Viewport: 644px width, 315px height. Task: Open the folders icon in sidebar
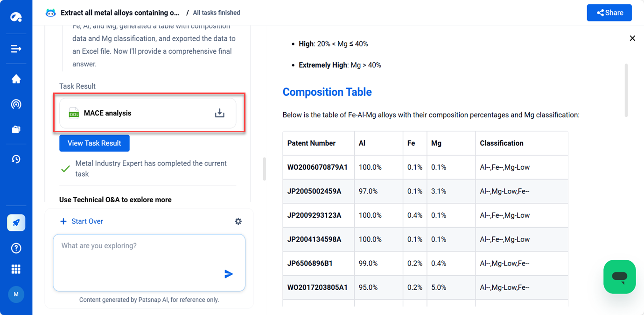[16, 129]
